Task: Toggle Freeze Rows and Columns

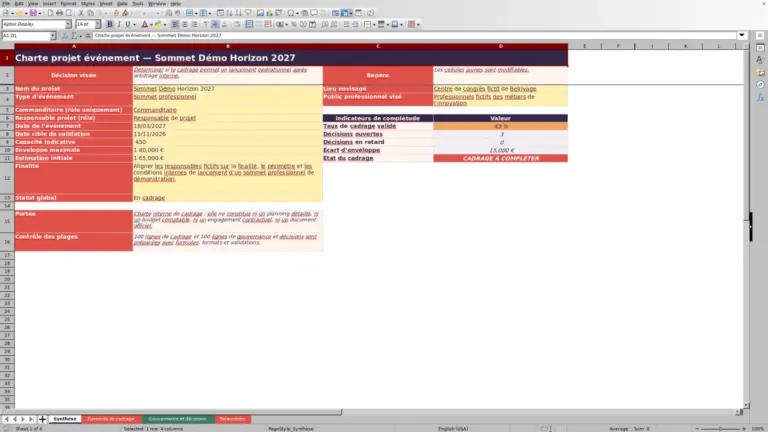Action: tap(345, 13)
